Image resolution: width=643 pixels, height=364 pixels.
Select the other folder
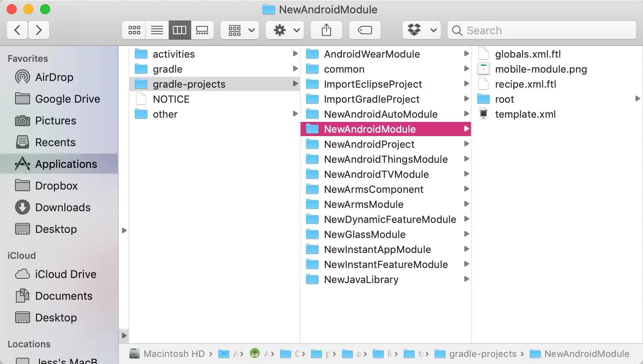point(215,114)
